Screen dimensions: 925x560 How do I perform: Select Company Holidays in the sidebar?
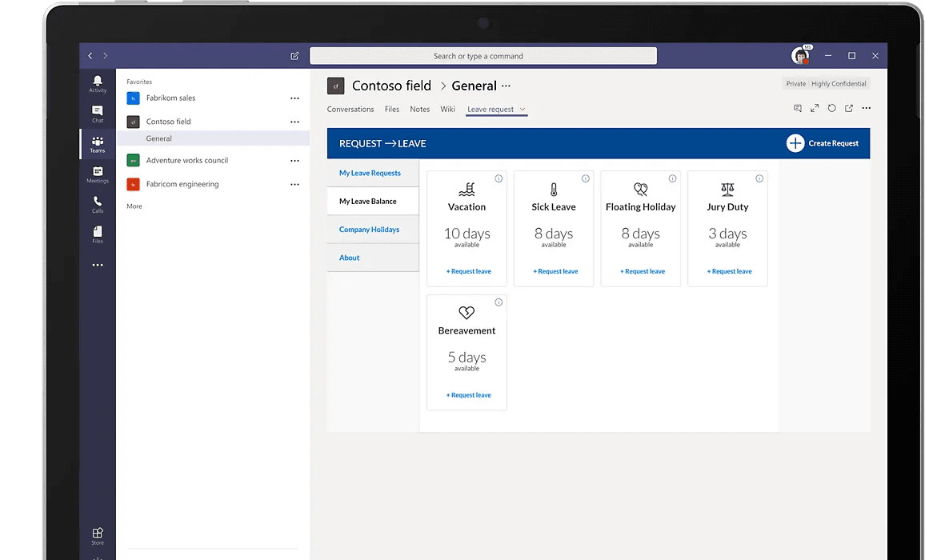click(x=370, y=229)
